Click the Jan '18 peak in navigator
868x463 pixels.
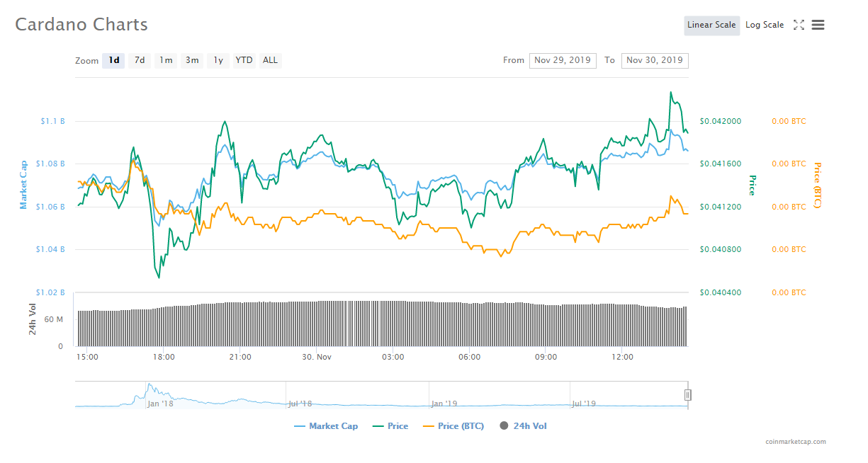[x=150, y=387]
